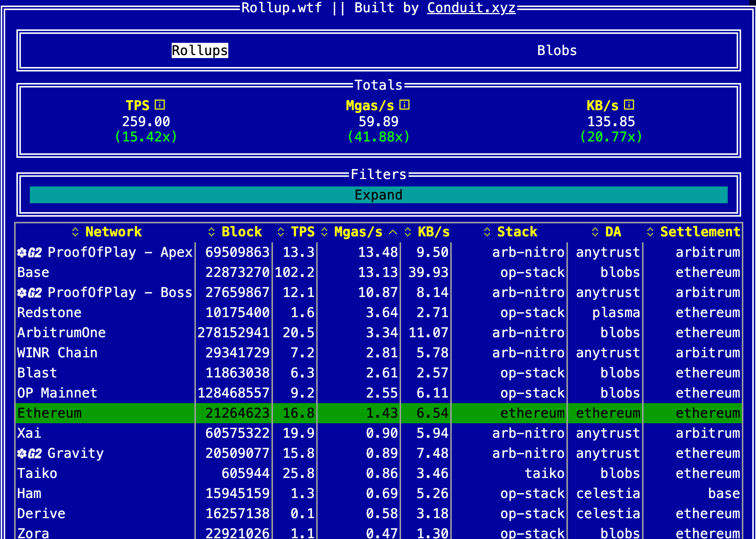756x539 pixels.
Task: Click Gravity's Mgas/s value 0.89
Action: pyautogui.click(x=382, y=453)
